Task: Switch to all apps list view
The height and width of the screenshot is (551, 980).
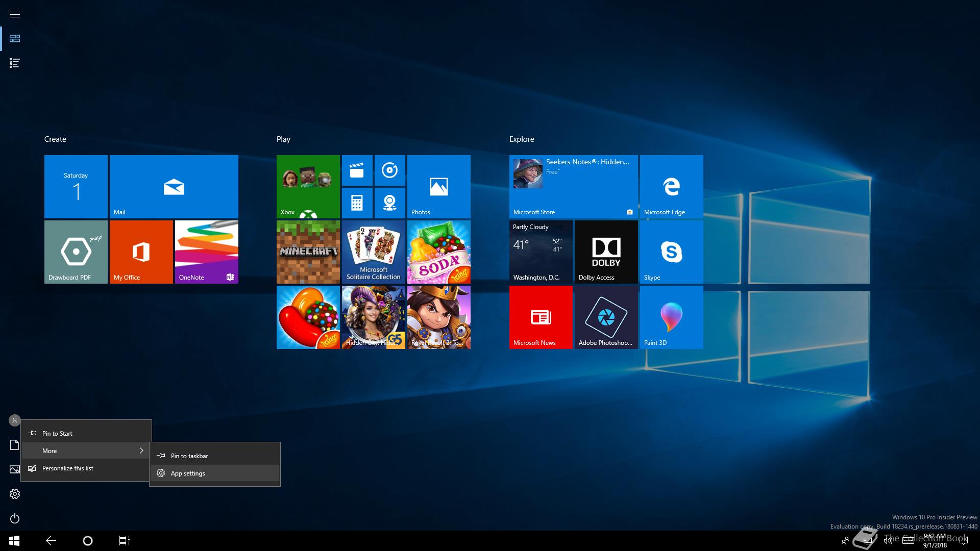Action: tap(15, 63)
